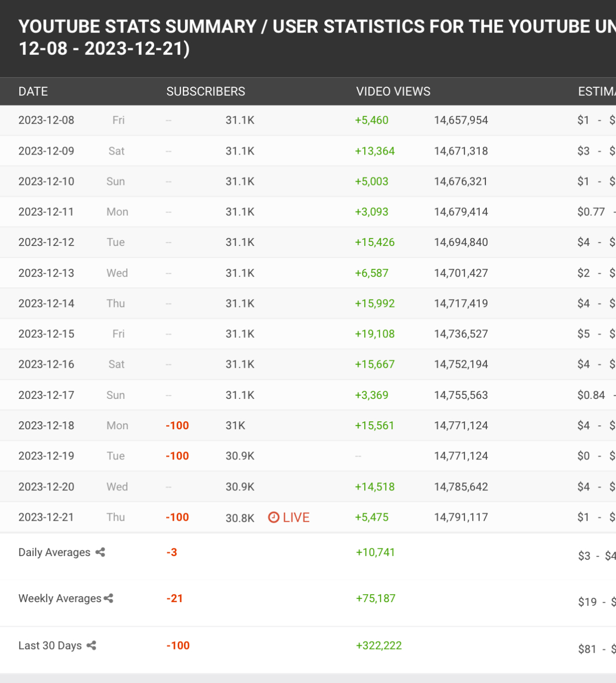
Task: Select the date 2023-12-21
Action: pyautogui.click(x=46, y=517)
